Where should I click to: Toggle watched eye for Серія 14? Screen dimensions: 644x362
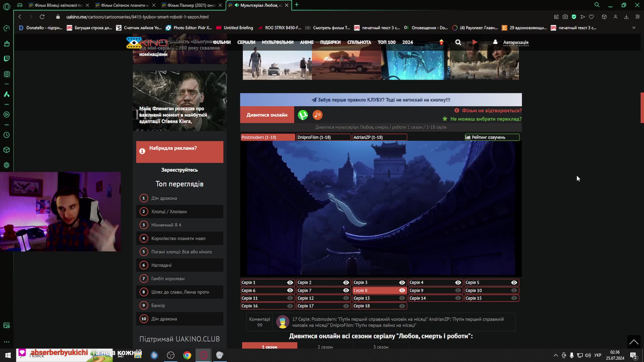coord(458,298)
